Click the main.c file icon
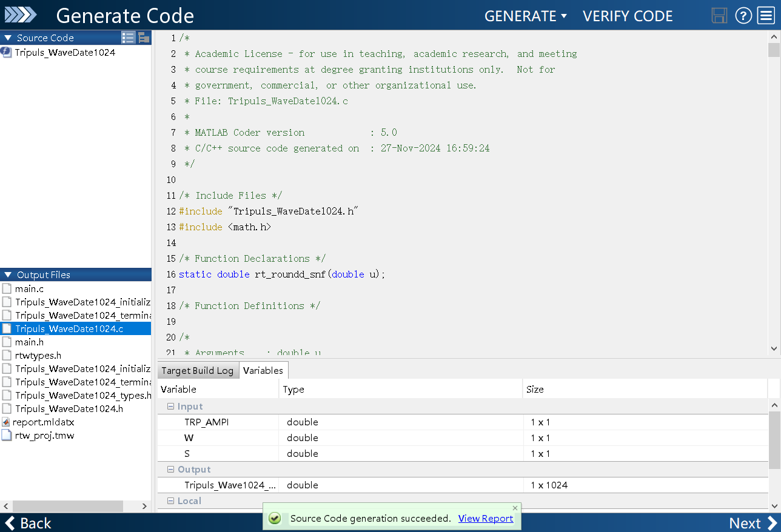 [x=7, y=289]
